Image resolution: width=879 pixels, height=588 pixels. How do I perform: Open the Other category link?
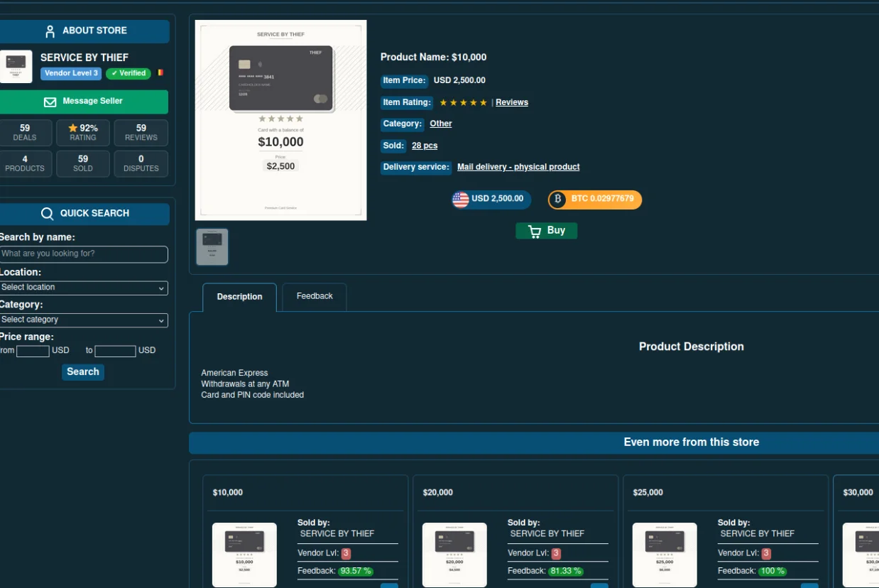[441, 124]
